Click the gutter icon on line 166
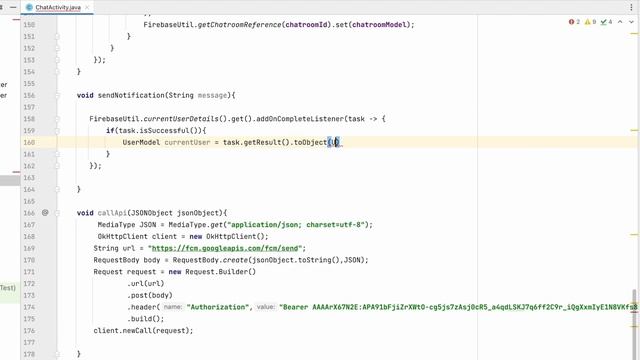Image resolution: width=640 pixels, height=360 pixels. 45,213
